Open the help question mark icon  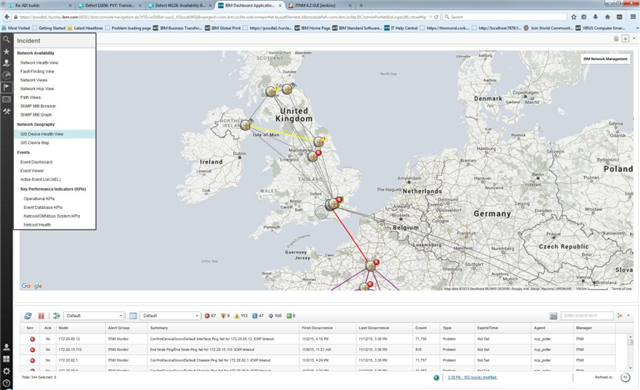pyautogui.click(x=6, y=383)
